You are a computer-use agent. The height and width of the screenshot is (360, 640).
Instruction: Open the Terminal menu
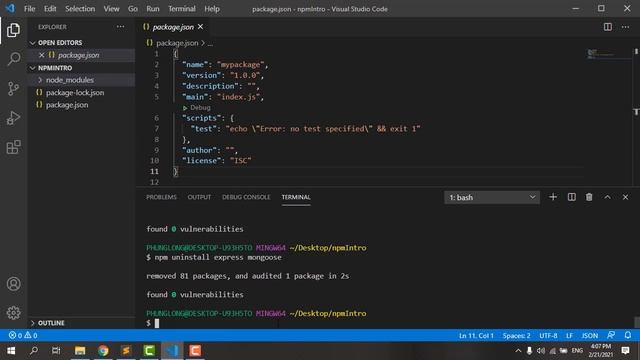tap(182, 9)
